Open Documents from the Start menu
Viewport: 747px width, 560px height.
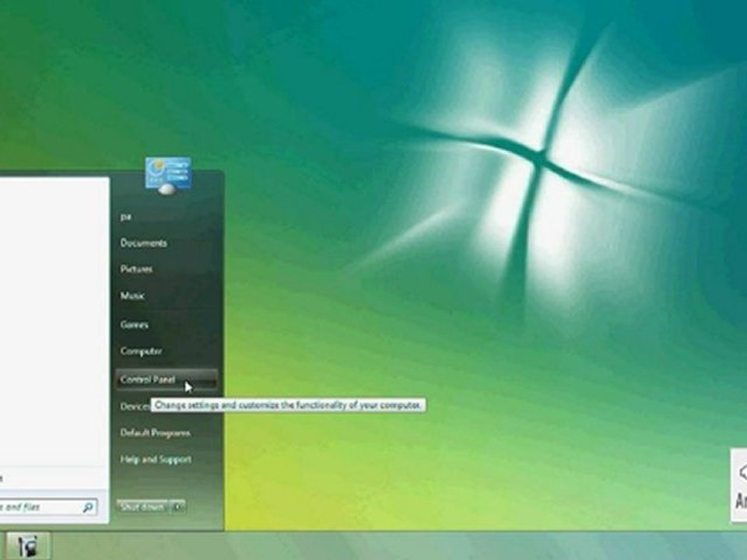click(x=143, y=243)
